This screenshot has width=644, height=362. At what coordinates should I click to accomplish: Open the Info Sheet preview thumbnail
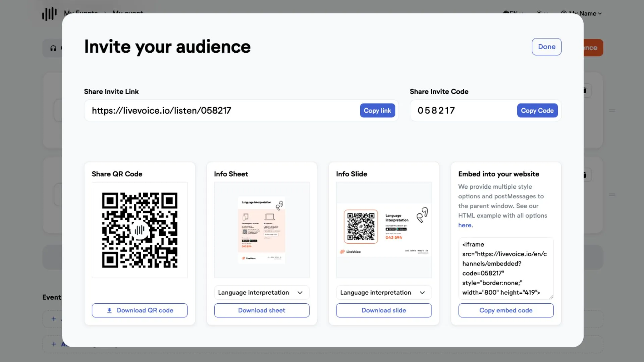pos(262,230)
